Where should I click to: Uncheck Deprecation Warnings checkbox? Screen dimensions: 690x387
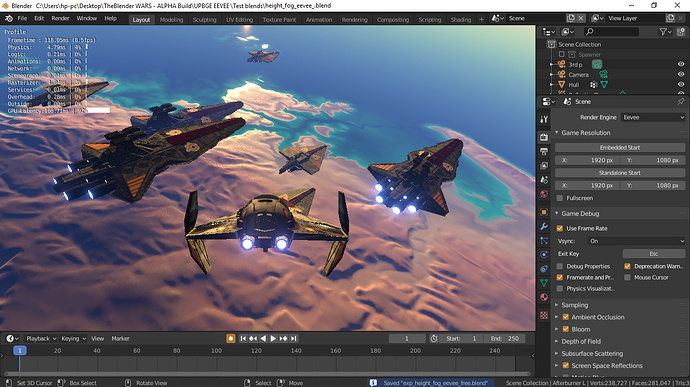628,266
